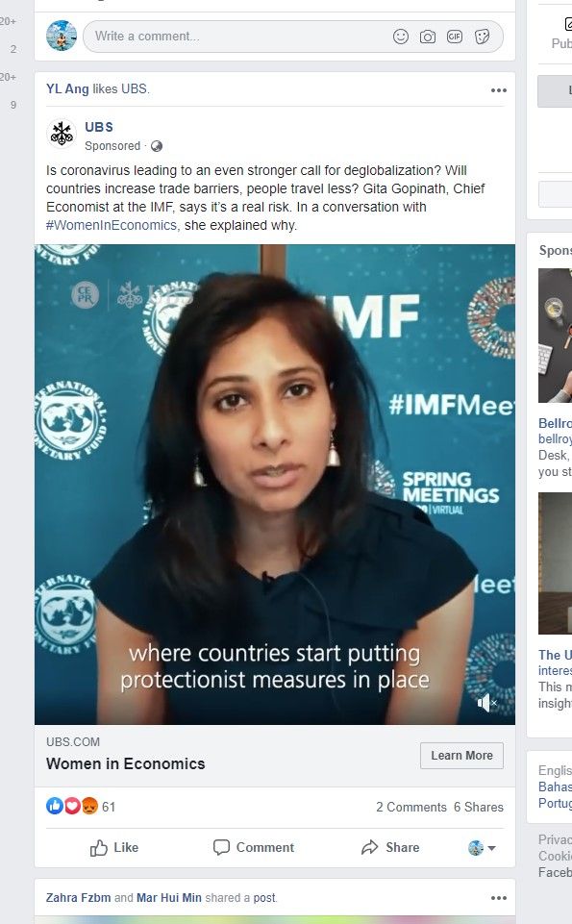Click the public audience globe icon
This screenshot has height=924, width=572.
point(156,146)
